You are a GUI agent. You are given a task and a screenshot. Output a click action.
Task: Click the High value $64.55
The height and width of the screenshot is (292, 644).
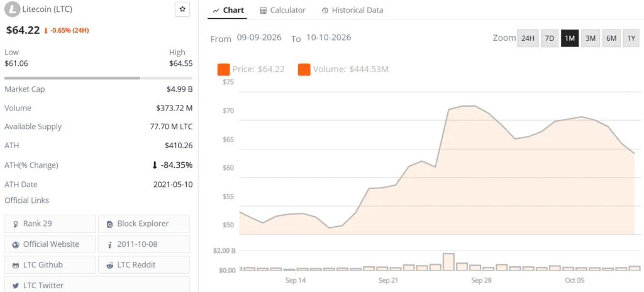pos(180,63)
